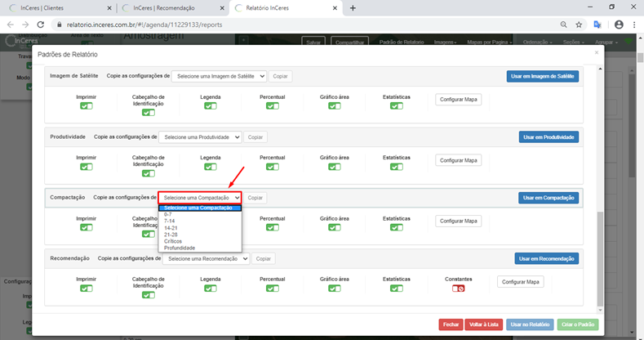
Task: Click the dialog scrollbar down arrow
Action: tap(600, 311)
